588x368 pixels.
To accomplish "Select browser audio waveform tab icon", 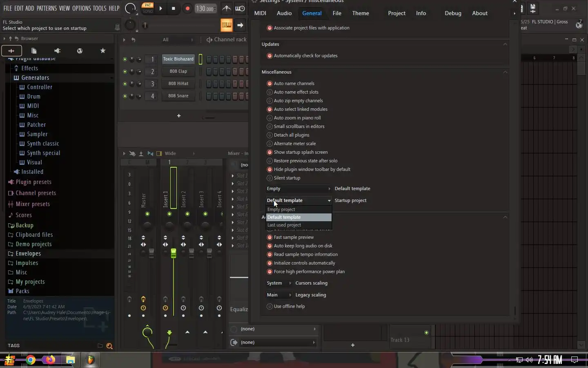I will (11, 51).
